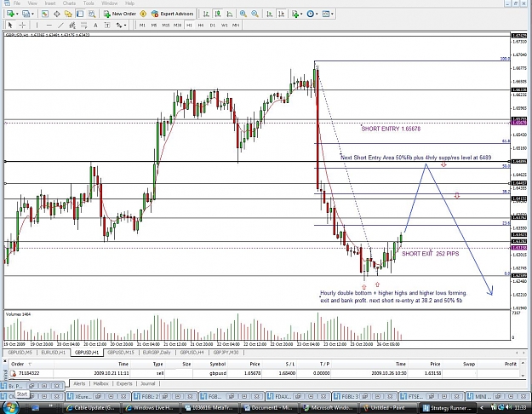
Task: Switch chart to M5 timeframe
Action: click(x=154, y=26)
